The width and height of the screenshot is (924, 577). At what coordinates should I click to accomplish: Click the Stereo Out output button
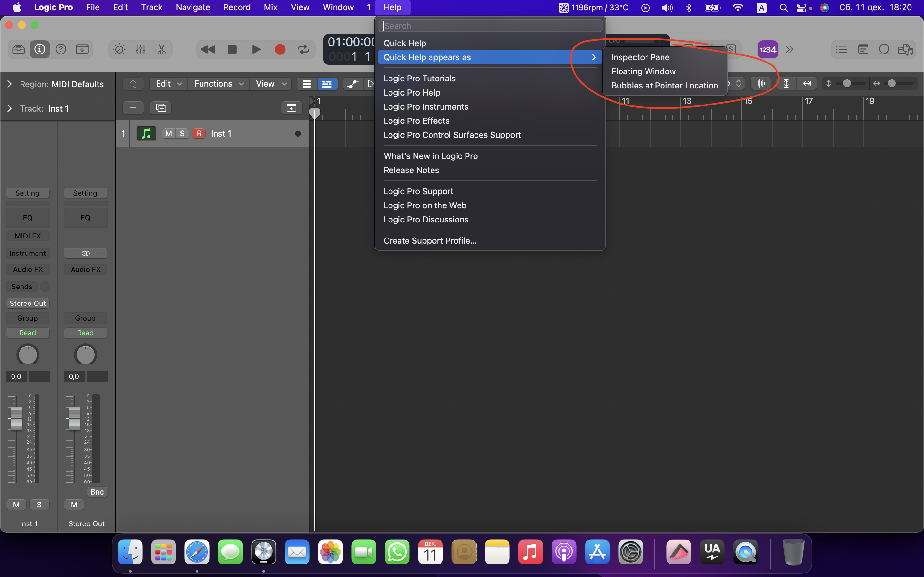(28, 303)
